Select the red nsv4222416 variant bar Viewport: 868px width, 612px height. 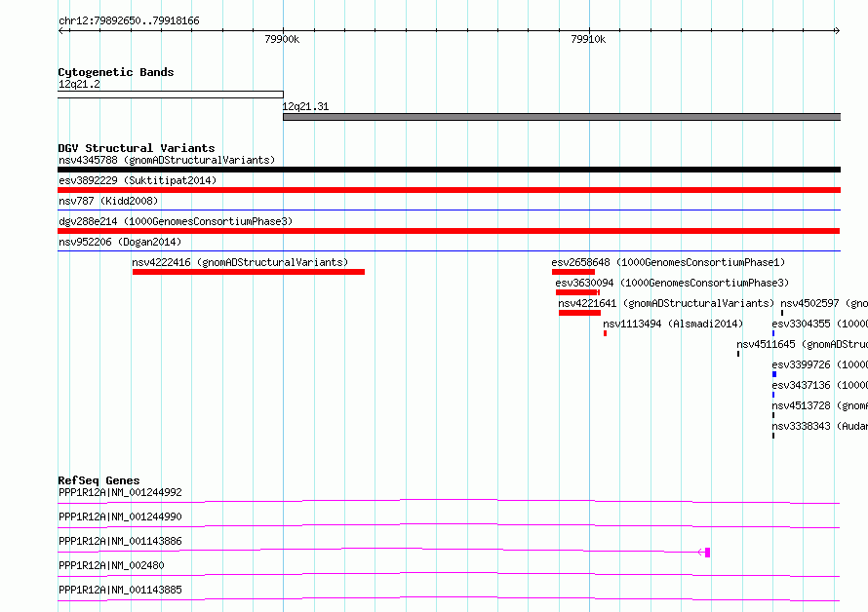[249, 272]
